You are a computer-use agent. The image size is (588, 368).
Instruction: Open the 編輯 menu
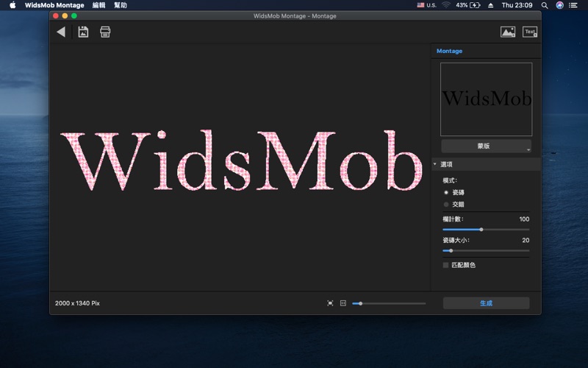tap(99, 5)
